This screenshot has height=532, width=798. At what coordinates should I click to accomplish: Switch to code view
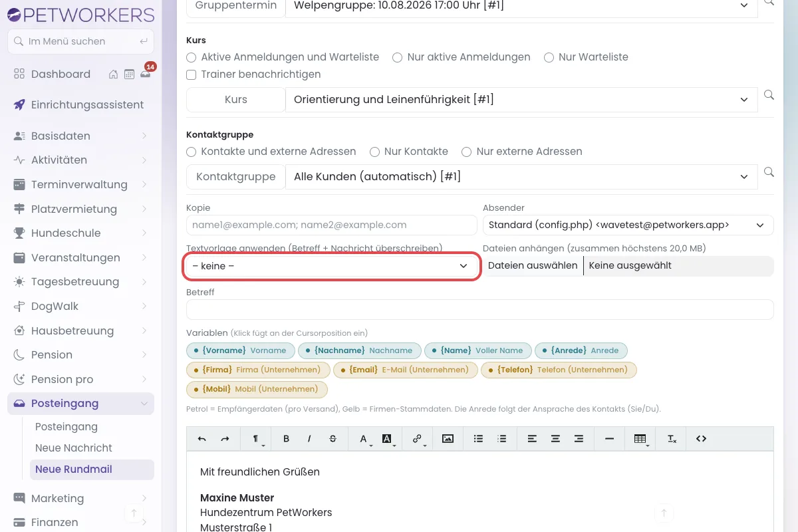tap(701, 439)
